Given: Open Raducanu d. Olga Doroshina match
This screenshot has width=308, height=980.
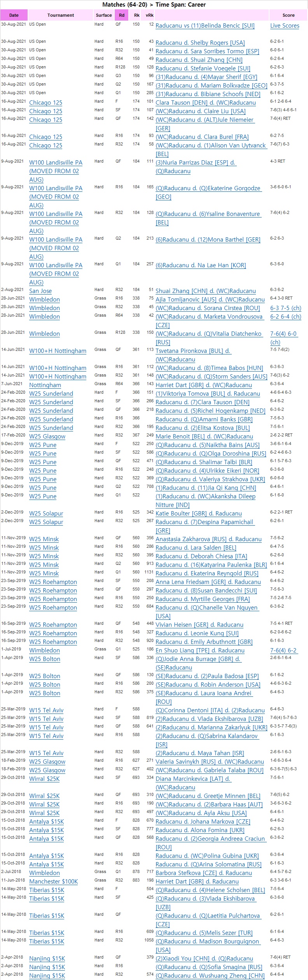Looking at the screenshot, I should [x=211, y=454].
